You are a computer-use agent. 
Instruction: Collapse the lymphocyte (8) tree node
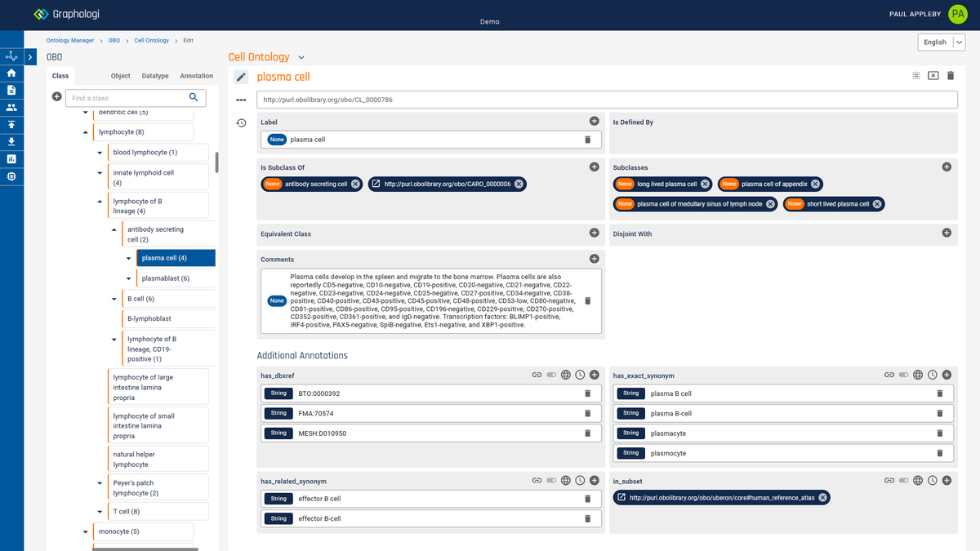click(x=86, y=132)
